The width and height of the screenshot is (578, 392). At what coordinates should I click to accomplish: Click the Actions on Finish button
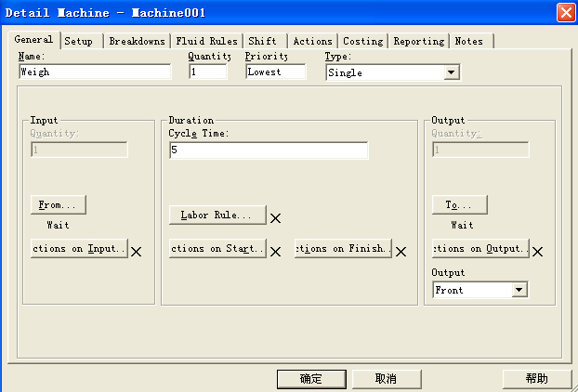tap(343, 249)
